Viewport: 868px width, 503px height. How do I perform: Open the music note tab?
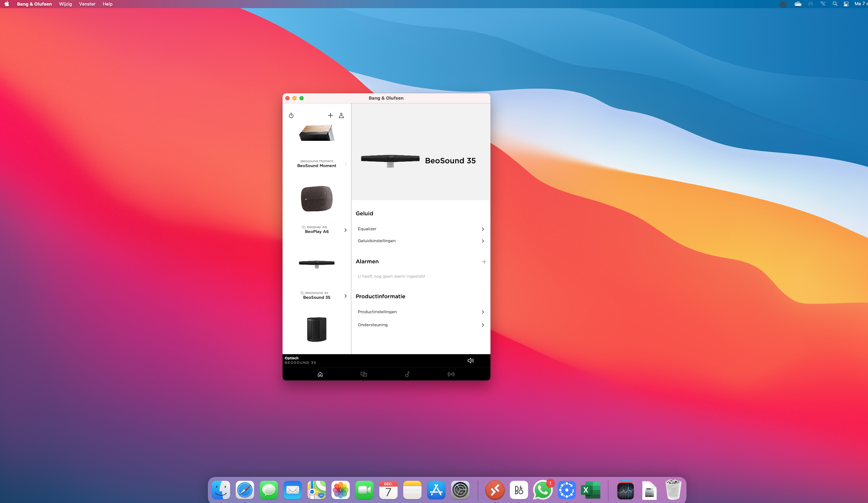407,374
